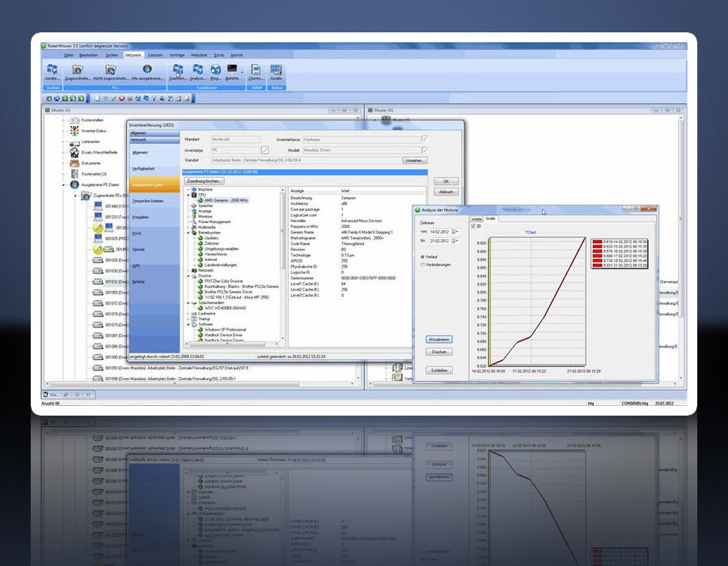Collapse the Drucker tree node
Screen dimensions: 728x566
[x=188, y=276]
